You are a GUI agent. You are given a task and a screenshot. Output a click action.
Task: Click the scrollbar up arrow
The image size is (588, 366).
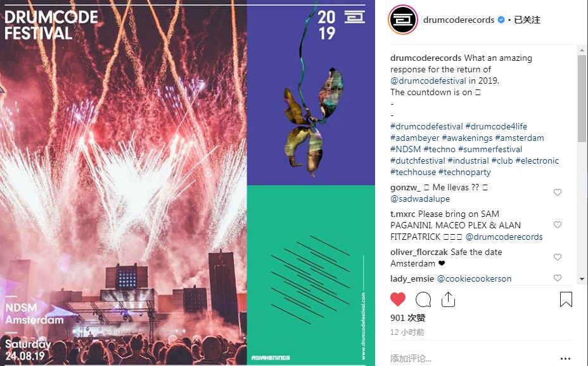coord(582,50)
